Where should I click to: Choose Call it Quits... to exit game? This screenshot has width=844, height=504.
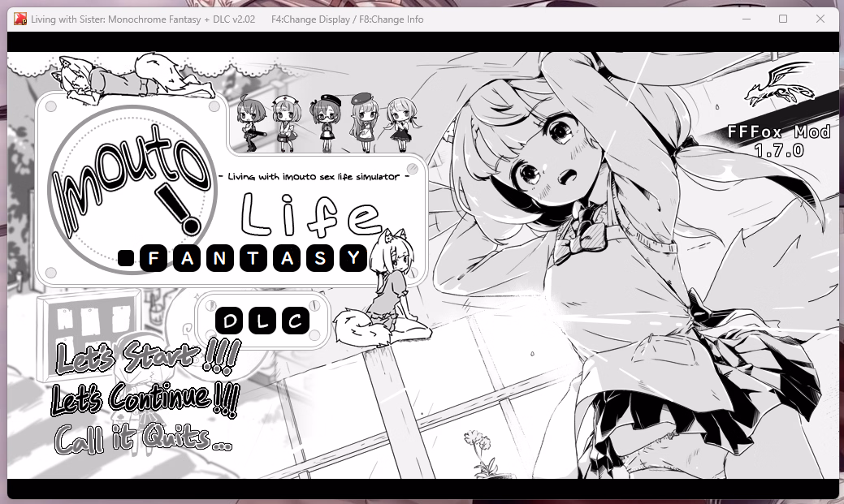click(x=143, y=438)
